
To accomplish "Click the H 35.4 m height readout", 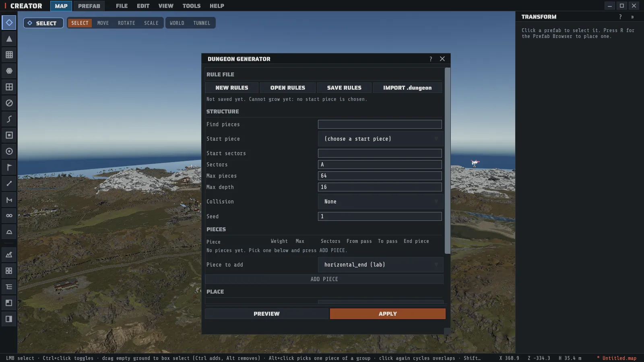I will [x=570, y=358].
